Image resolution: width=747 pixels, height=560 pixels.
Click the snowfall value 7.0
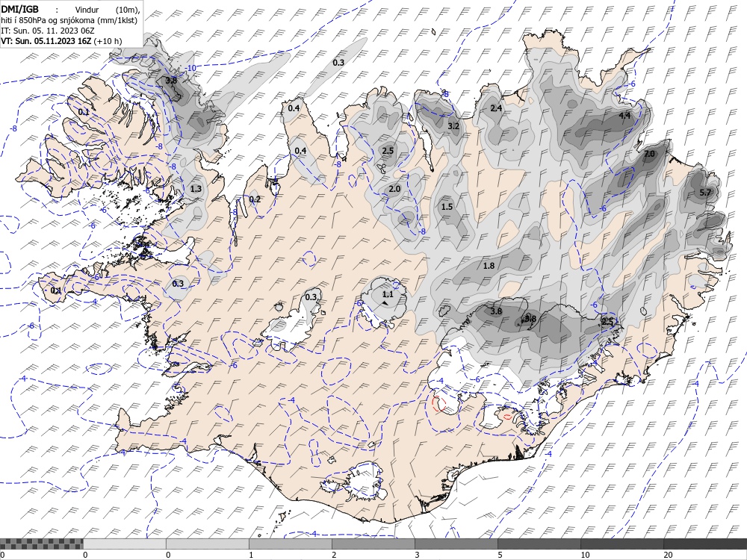click(649, 154)
